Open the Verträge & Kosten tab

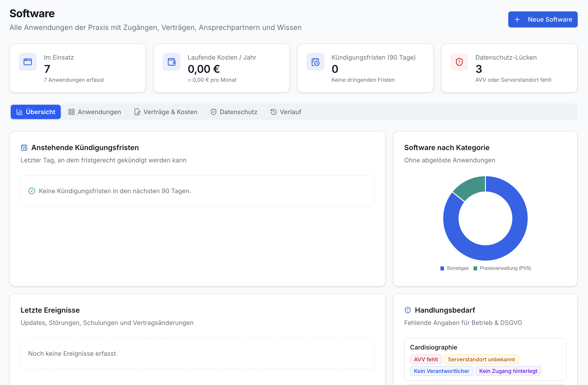coord(166,112)
